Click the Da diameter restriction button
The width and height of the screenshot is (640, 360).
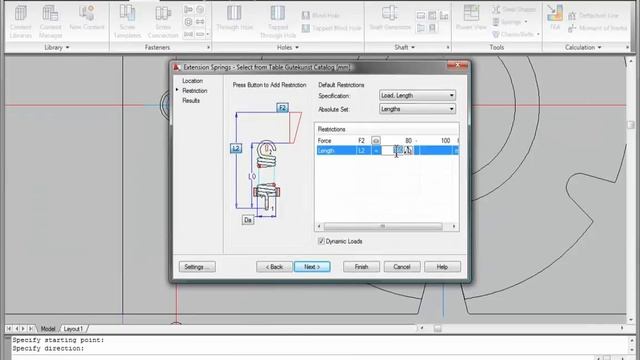tap(248, 220)
